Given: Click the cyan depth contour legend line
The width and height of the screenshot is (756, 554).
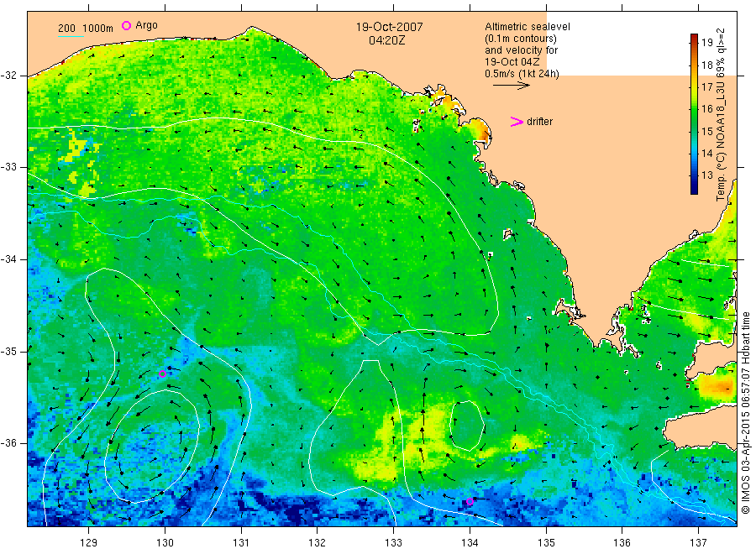Looking at the screenshot, I should click(71, 35).
